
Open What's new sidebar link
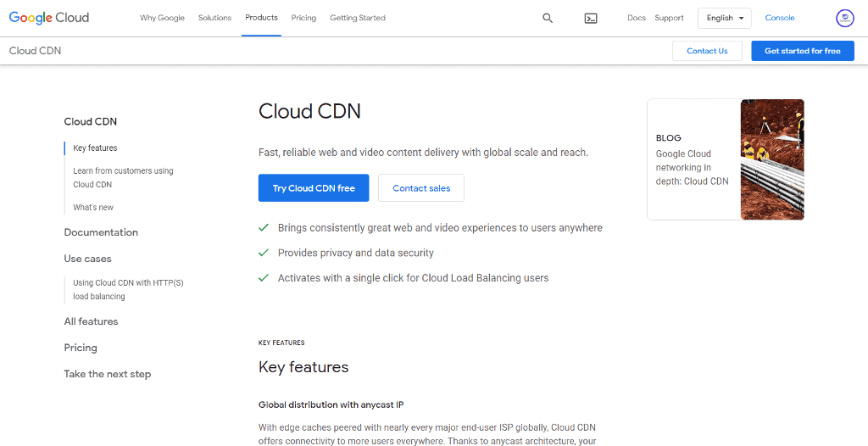tap(93, 208)
